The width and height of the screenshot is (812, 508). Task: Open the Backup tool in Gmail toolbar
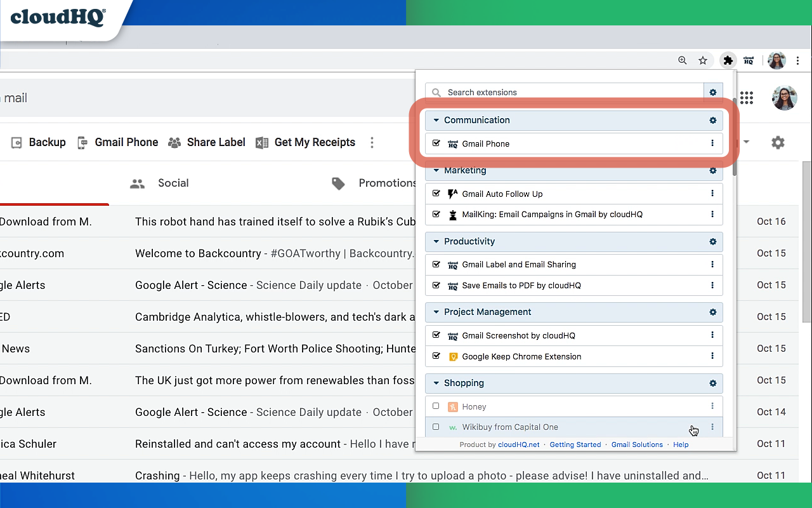pos(38,142)
